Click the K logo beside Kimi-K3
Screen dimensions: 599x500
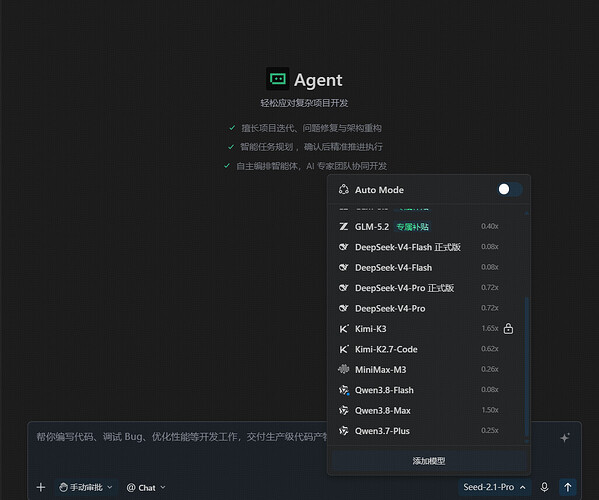pos(344,328)
